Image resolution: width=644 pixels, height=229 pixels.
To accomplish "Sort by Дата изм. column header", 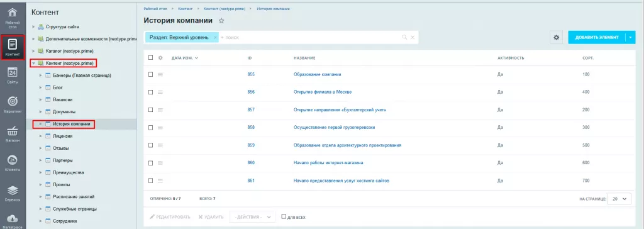I will click(x=184, y=58).
